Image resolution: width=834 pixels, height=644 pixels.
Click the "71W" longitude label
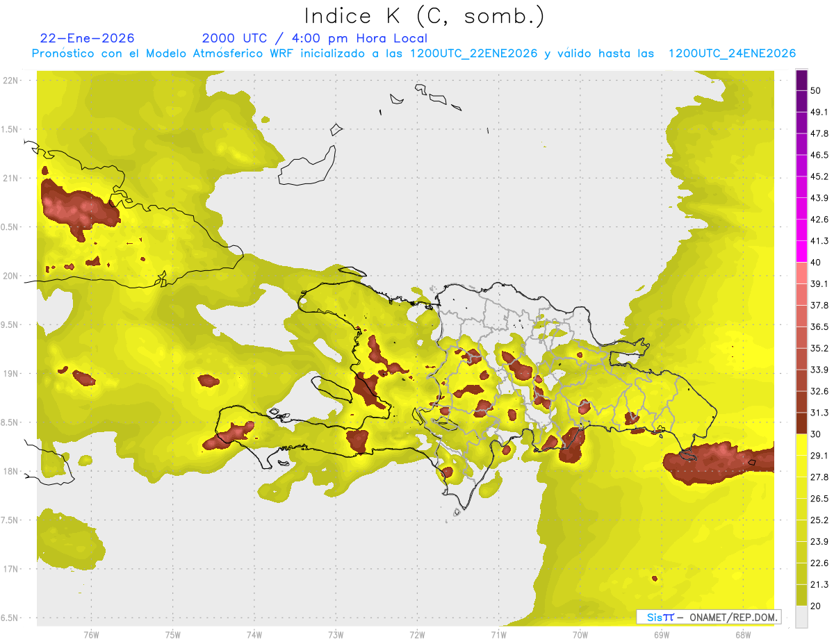pos(498,634)
